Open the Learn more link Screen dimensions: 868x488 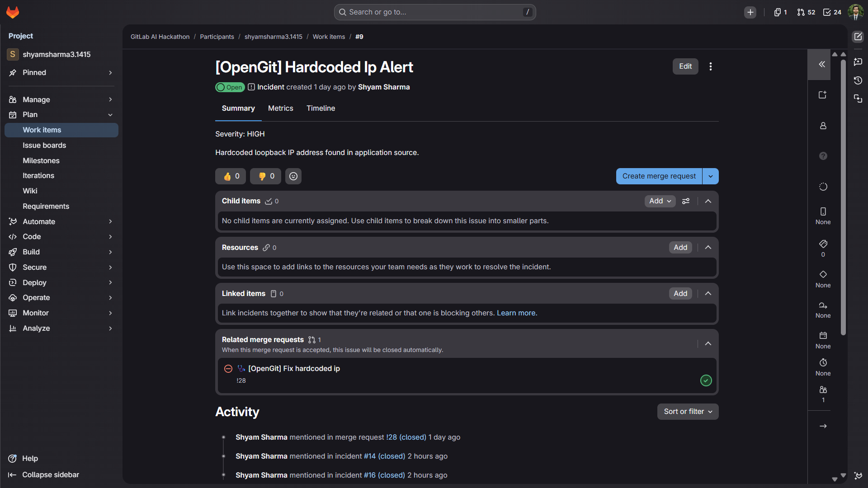pyautogui.click(x=517, y=313)
